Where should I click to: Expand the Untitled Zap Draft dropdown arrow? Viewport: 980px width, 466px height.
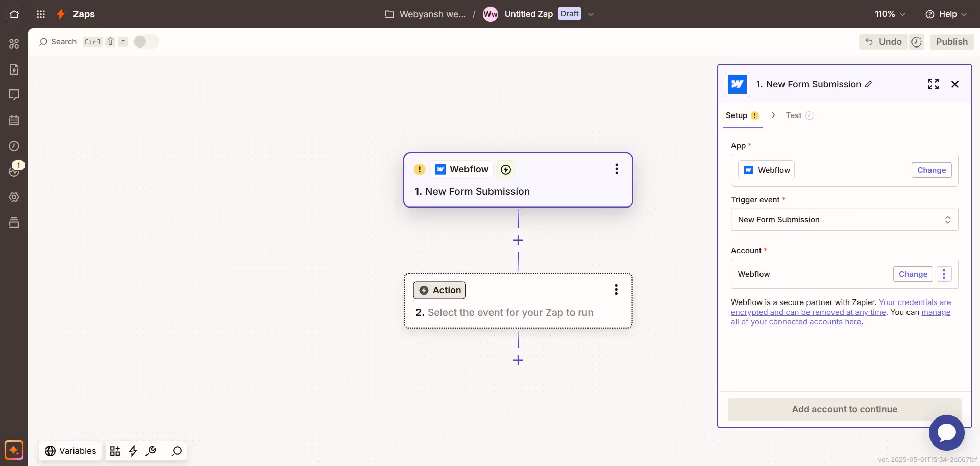(591, 14)
